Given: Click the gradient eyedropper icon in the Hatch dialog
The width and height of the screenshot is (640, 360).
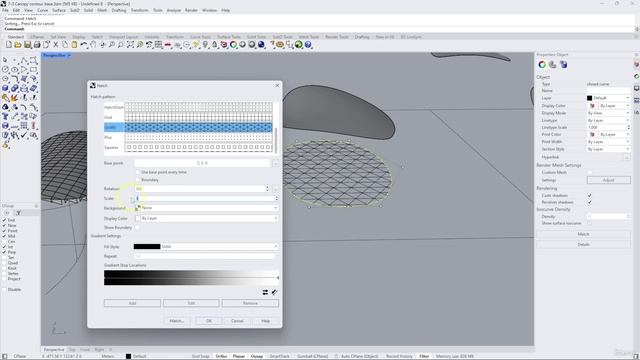Looking at the screenshot, I should tap(275, 292).
